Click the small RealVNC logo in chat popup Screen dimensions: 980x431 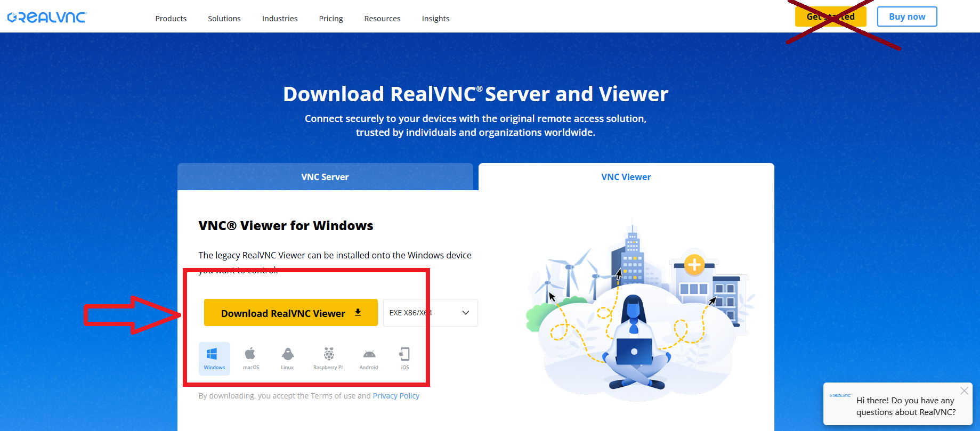840,396
